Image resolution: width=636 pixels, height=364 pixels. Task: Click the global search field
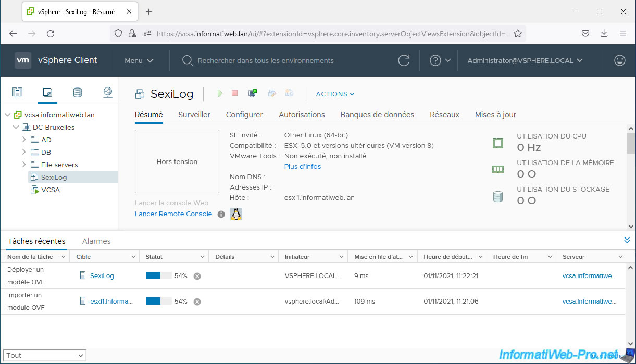[266, 60]
